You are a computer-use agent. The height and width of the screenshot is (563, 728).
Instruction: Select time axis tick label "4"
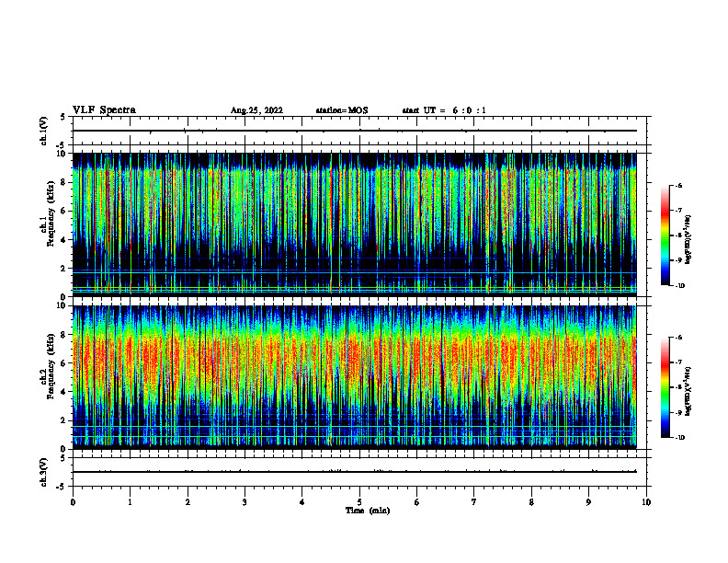click(x=302, y=502)
